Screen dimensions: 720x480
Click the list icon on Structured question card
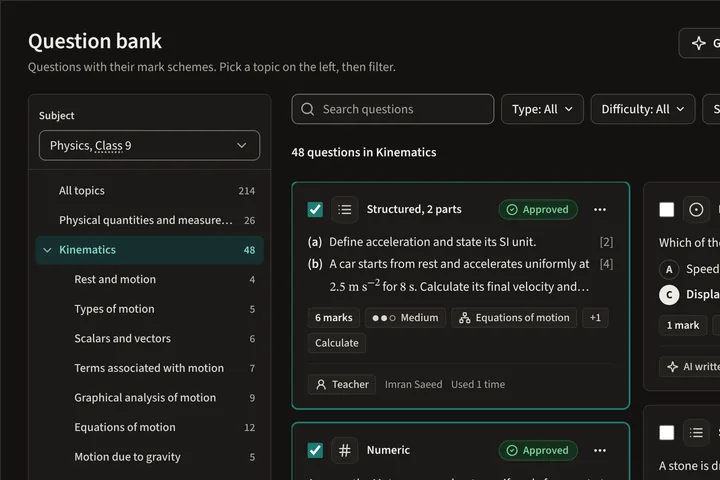(x=344, y=209)
